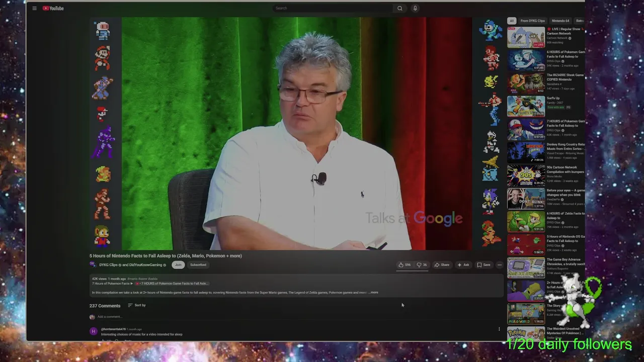Dislike the video with thumbs down
Image resolution: width=644 pixels, height=362 pixels.
click(422, 265)
